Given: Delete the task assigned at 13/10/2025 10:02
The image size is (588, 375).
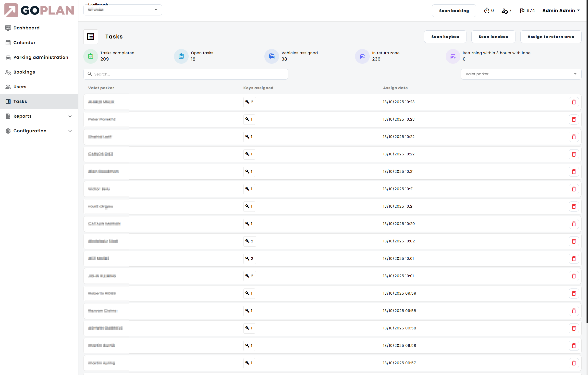Looking at the screenshot, I should [x=574, y=241].
